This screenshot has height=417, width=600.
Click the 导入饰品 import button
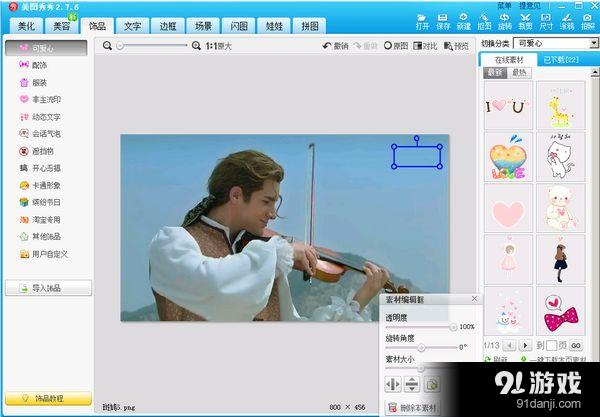[48, 288]
